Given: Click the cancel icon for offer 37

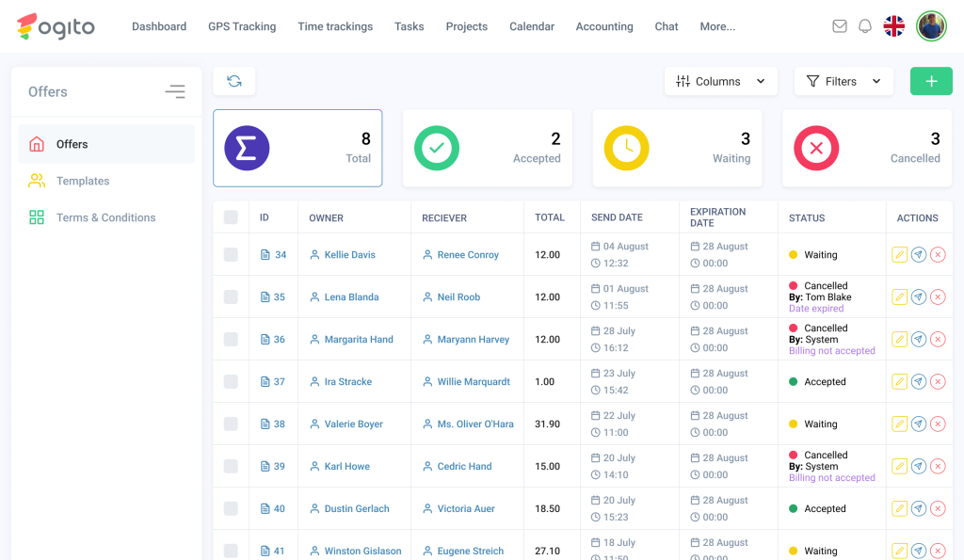Looking at the screenshot, I should pyautogui.click(x=938, y=382).
